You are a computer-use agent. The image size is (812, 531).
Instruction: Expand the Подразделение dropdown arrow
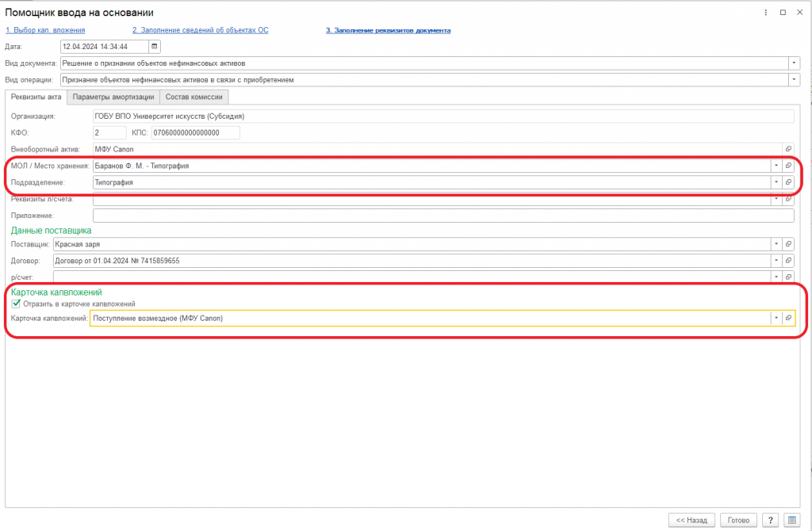pyautogui.click(x=776, y=182)
